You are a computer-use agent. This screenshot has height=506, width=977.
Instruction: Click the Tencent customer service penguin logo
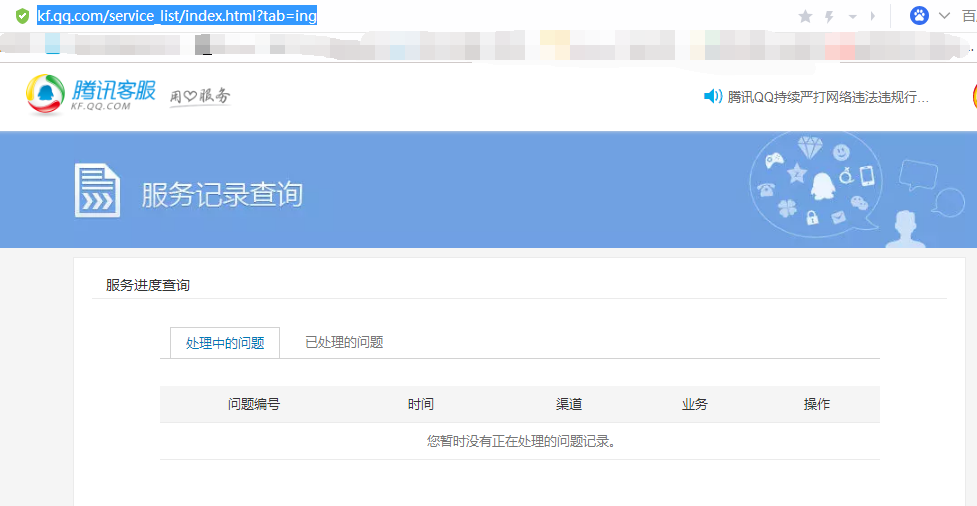45,95
